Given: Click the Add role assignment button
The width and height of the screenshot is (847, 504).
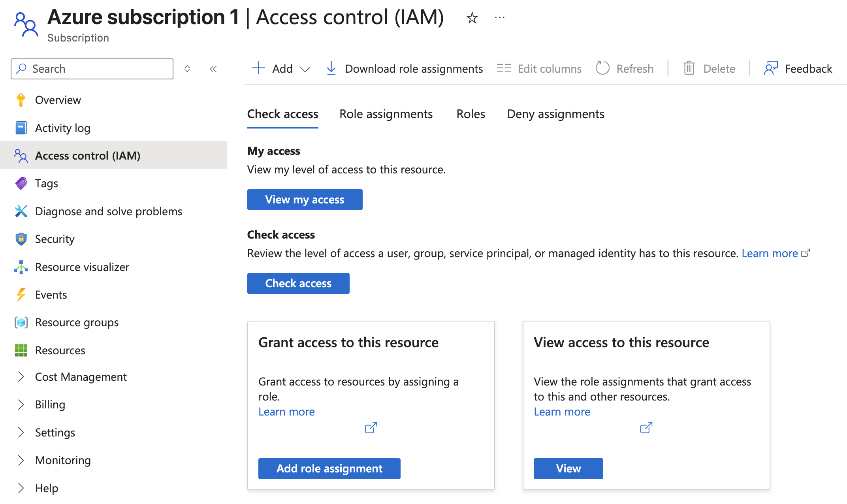Looking at the screenshot, I should tap(329, 468).
